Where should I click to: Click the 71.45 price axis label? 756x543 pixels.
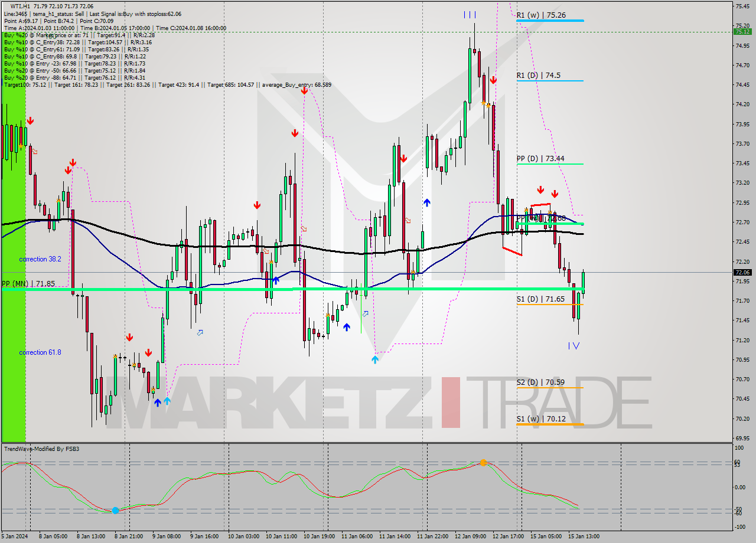742,320
